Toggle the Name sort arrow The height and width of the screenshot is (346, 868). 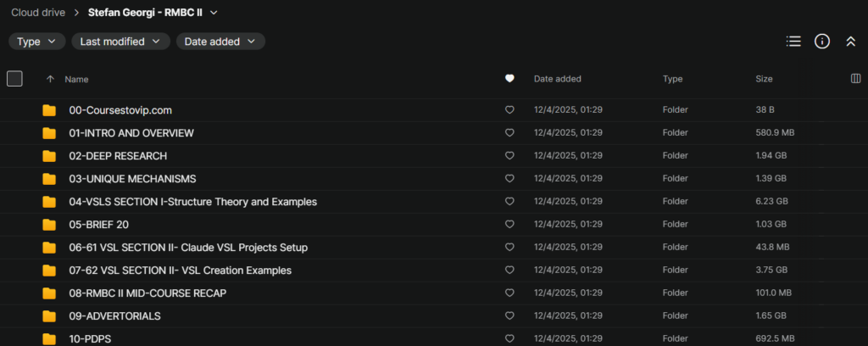50,79
